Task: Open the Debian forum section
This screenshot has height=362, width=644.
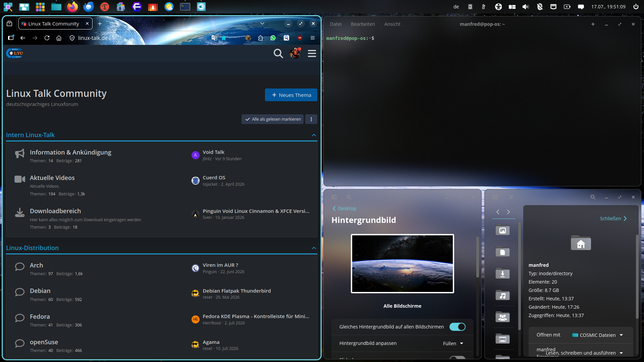Action: [x=40, y=291]
